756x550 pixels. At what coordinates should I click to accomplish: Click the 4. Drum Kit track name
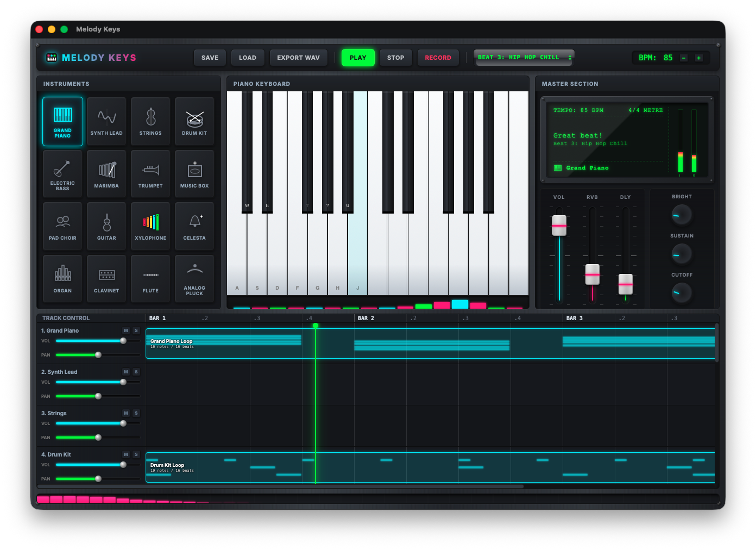pos(56,454)
